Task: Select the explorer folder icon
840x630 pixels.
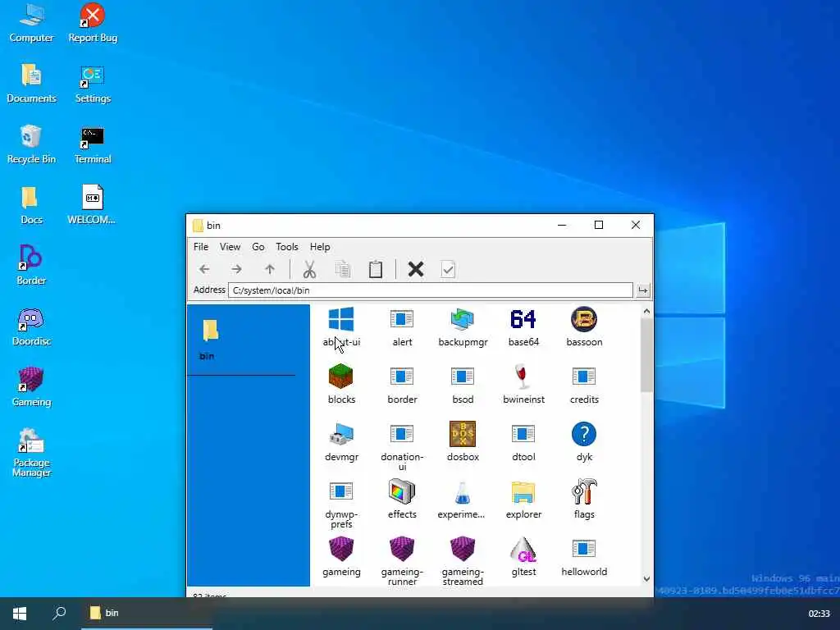Action: pos(523,493)
